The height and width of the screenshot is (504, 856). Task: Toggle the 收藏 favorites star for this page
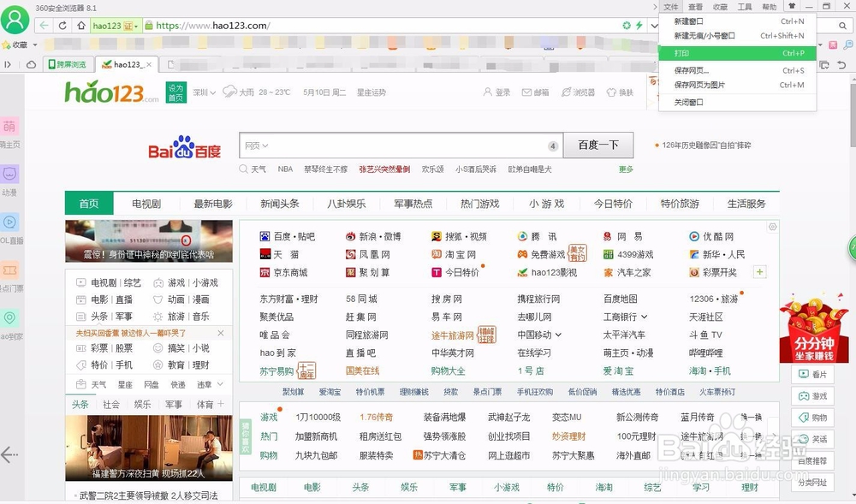(8, 45)
